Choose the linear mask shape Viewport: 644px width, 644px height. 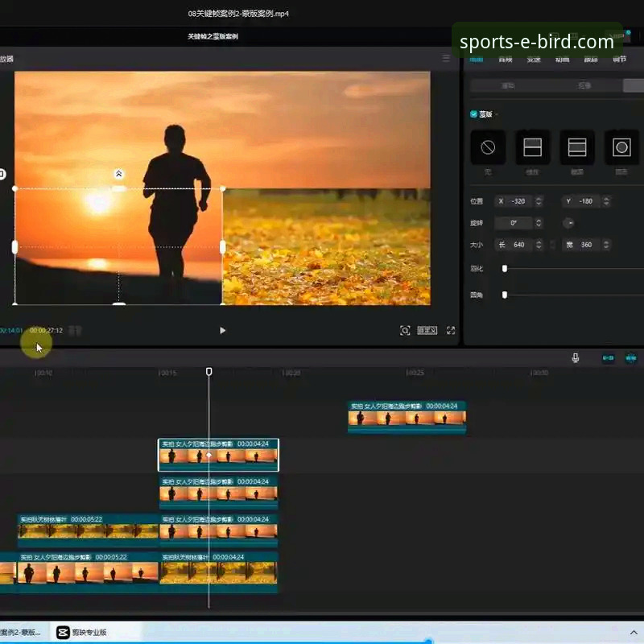[532, 147]
